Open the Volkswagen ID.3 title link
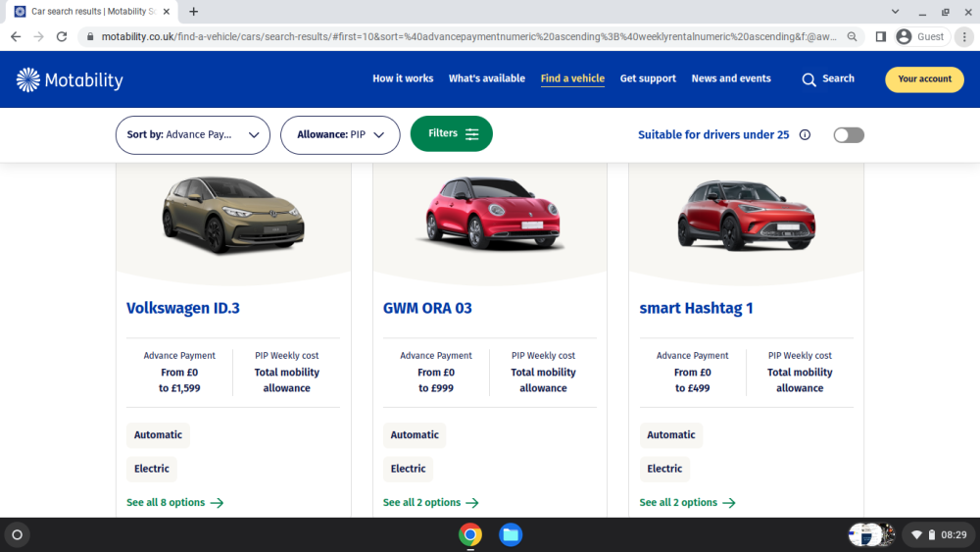Screen dimensions: 980x552 click(183, 308)
